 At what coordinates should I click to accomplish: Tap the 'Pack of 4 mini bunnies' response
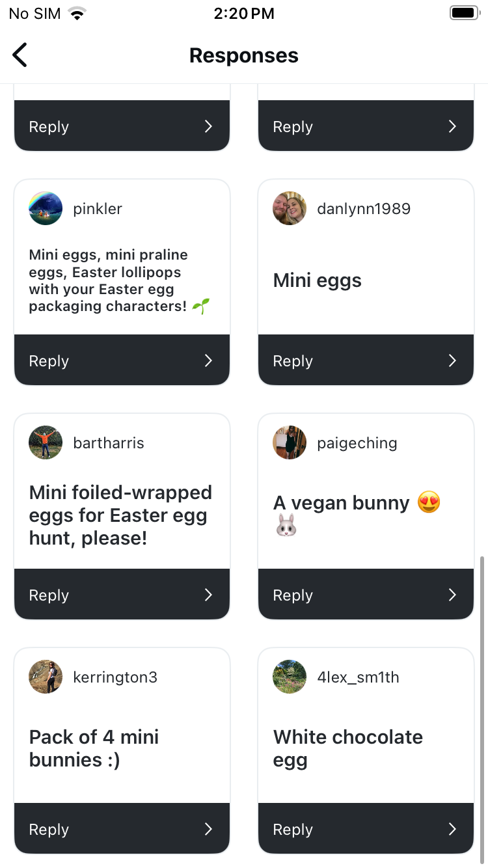94,748
